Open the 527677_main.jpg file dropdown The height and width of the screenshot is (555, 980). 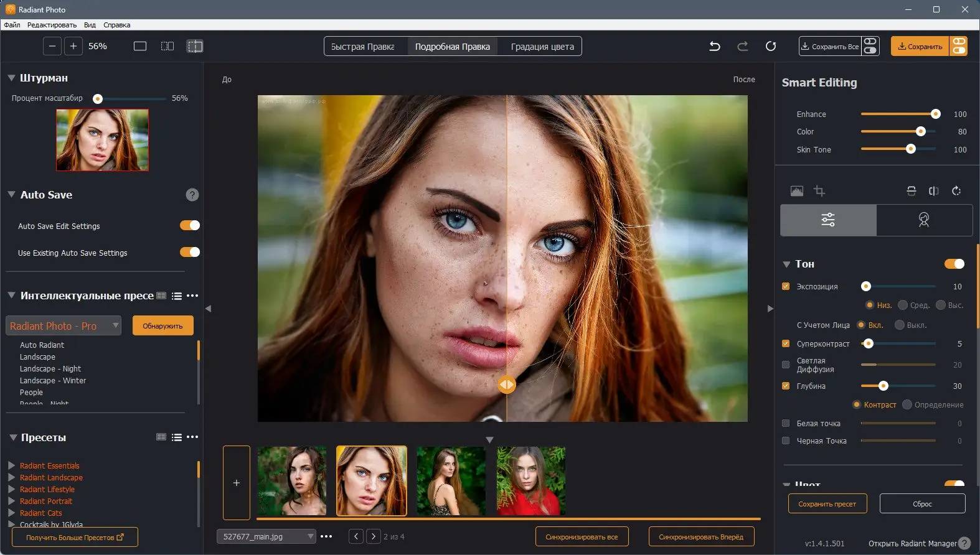point(266,536)
